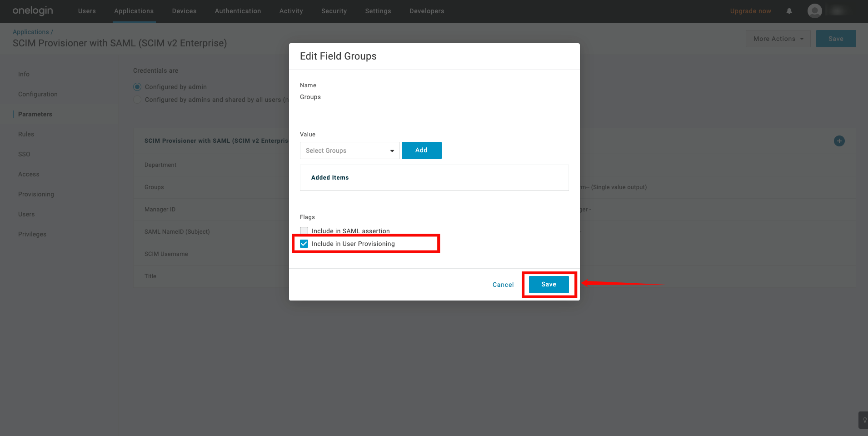Click Cancel in the dialog
Image resolution: width=868 pixels, height=436 pixels.
click(503, 285)
